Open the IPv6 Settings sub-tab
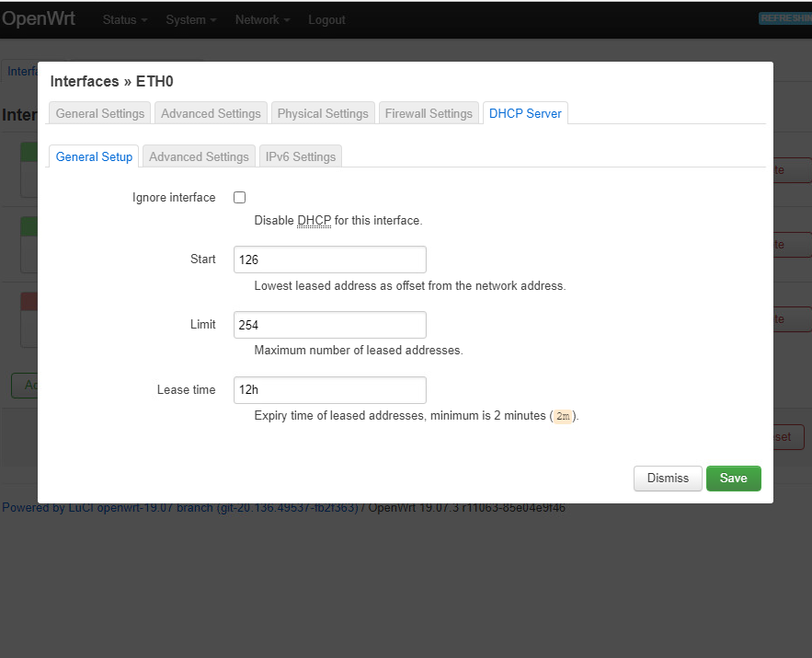Screen dimensions: 812x658 (301, 156)
